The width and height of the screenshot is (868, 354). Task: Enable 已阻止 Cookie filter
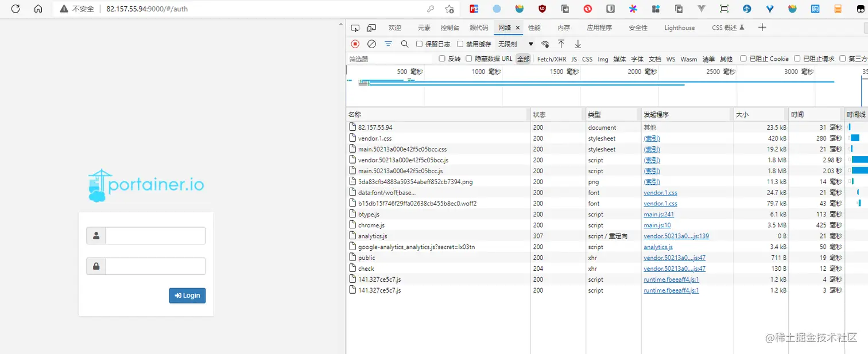tap(743, 59)
